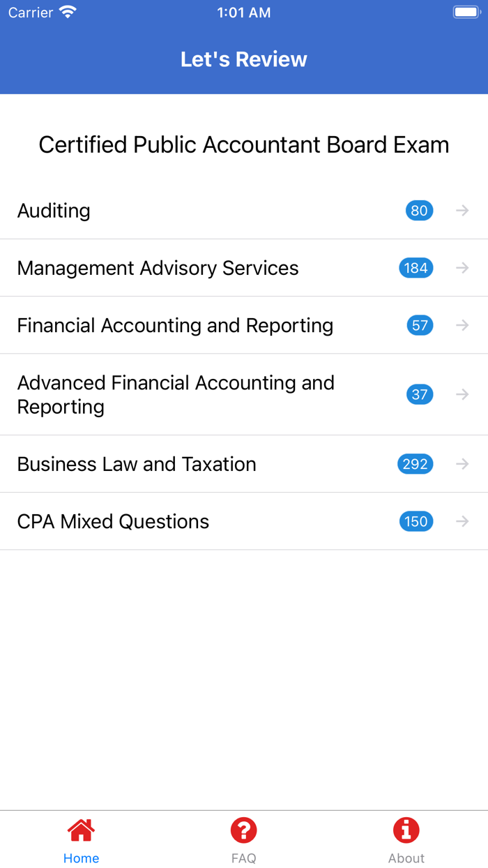Tap the Wi-Fi icon in status bar
This screenshot has width=488, height=868.
click(66, 11)
